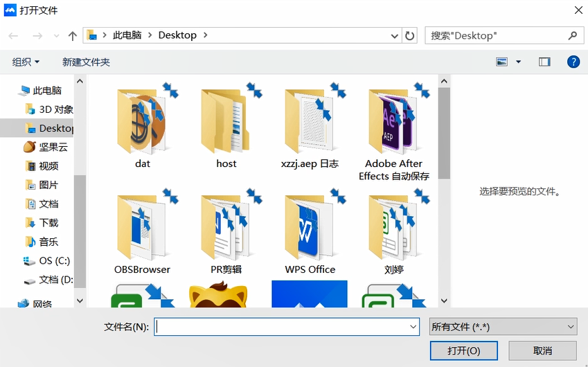The width and height of the screenshot is (588, 367).
Task: Select the blue image file thumbnail
Action: point(310,294)
